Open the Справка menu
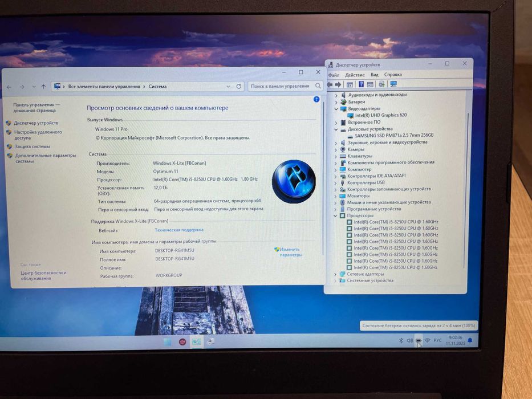This screenshot has width=532, height=399. 393,74
